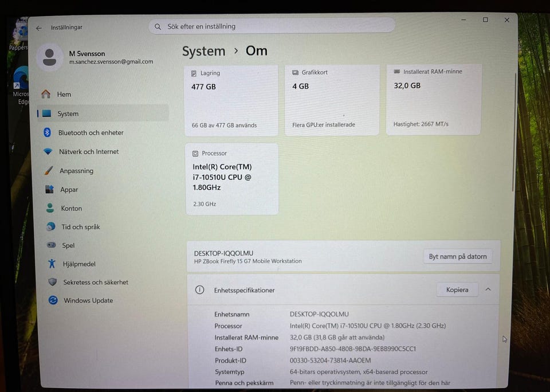Click the Grafikkort card icon
The width and height of the screenshot is (550, 392).
point(295,72)
